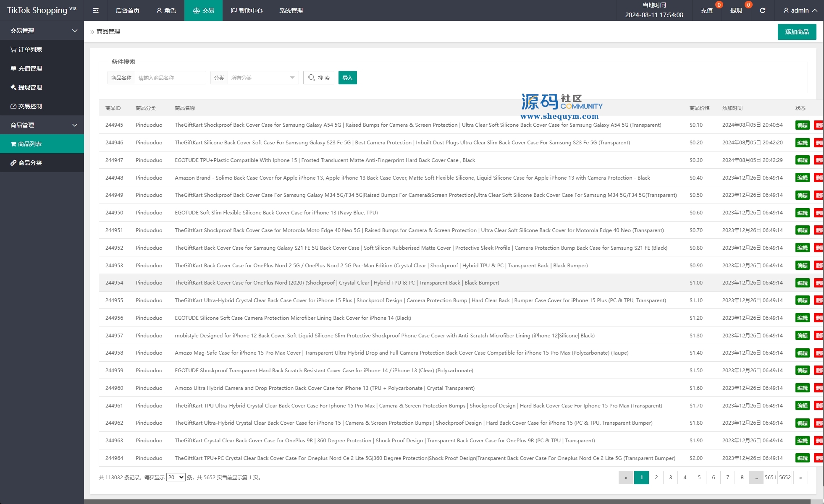
Task: Open the 后台首页 tab
Action: (x=127, y=10)
